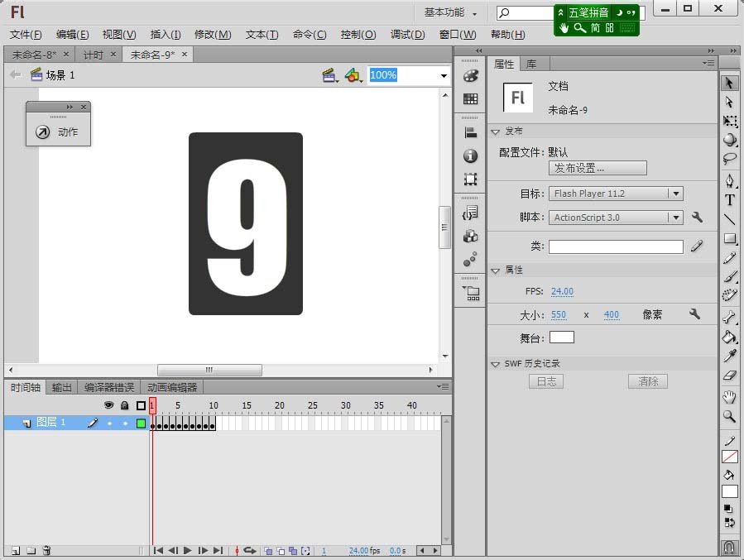
Task: Toggle Snap to Objects magnet
Action: click(729, 548)
